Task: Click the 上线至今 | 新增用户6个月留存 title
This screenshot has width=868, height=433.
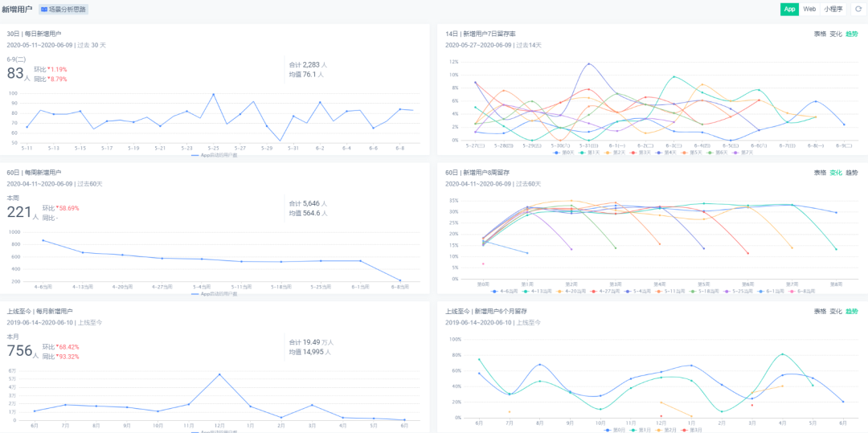Action: pyautogui.click(x=487, y=312)
